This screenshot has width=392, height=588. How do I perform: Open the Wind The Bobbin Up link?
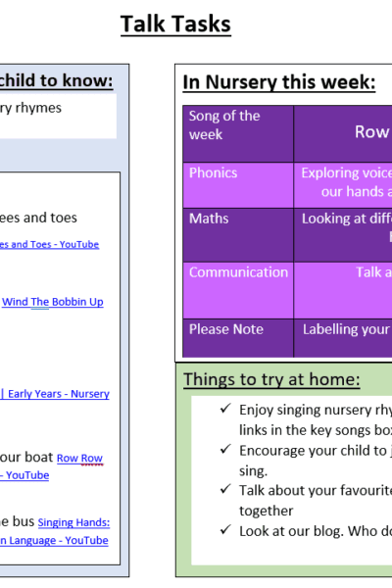click(53, 302)
